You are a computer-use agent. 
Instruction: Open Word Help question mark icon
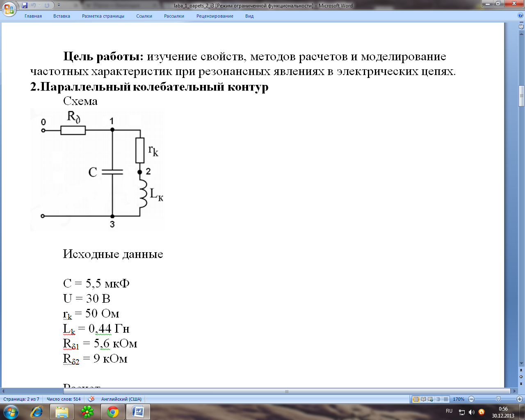[521, 16]
